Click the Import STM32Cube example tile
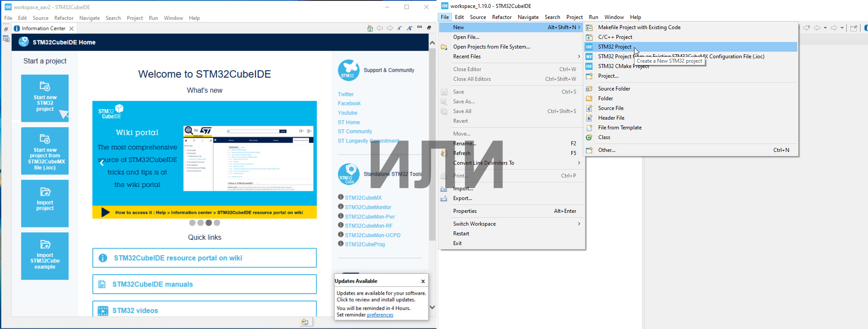This screenshot has height=329, width=868. coord(45,256)
